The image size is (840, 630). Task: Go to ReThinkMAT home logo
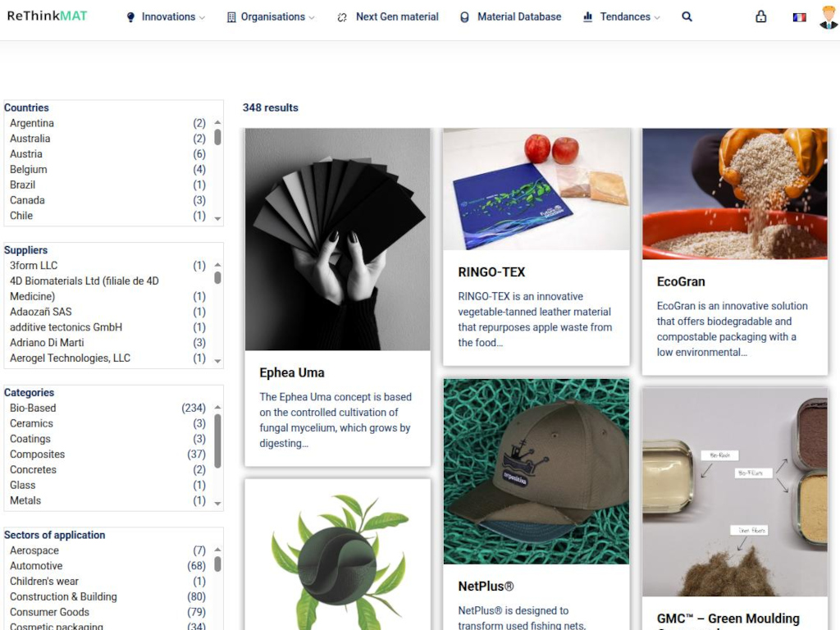click(x=47, y=16)
